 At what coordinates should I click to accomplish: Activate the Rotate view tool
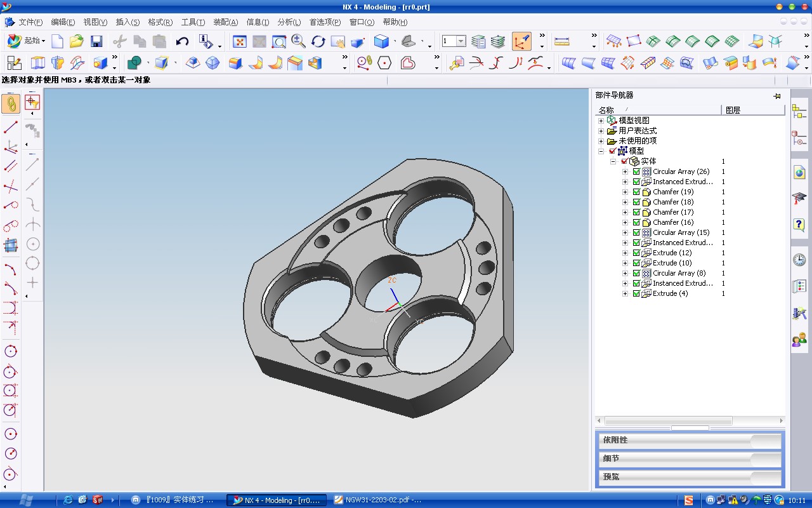pos(318,42)
